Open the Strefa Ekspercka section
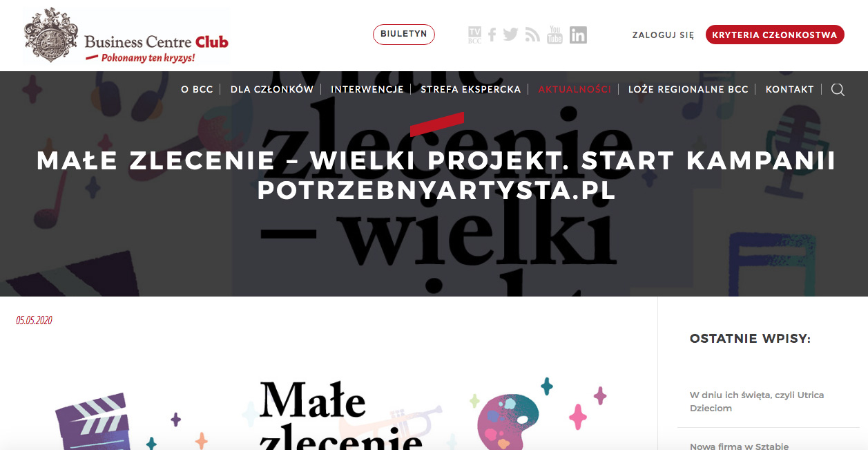This screenshot has height=450, width=868. [x=471, y=89]
